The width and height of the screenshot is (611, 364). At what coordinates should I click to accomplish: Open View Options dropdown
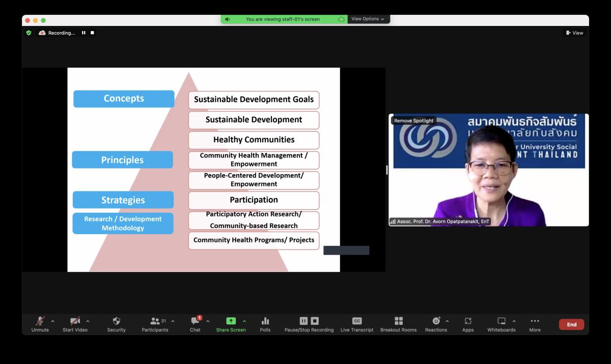[x=368, y=19]
